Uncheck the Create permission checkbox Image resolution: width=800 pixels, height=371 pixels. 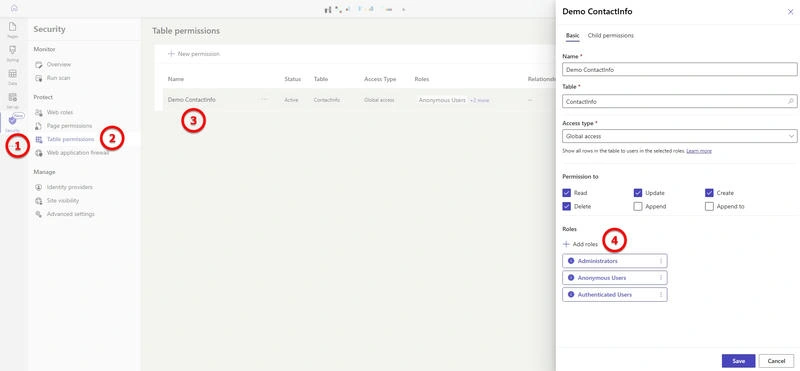(709, 193)
